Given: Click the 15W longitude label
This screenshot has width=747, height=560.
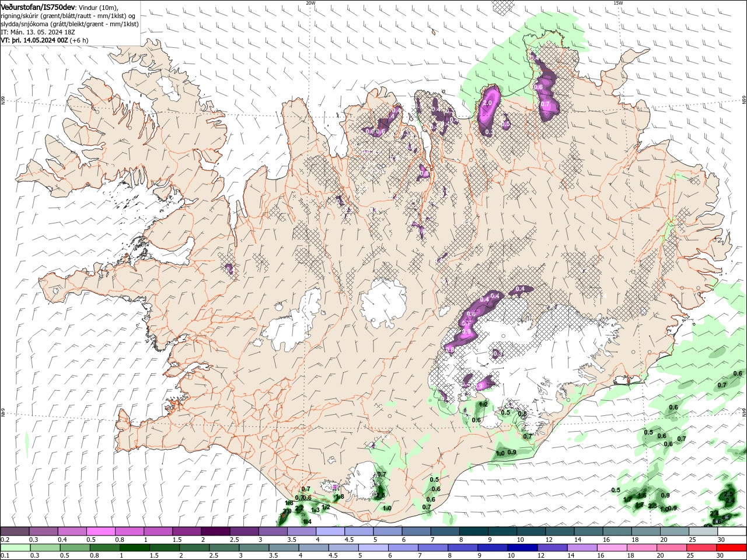Looking at the screenshot, I should pos(618,3).
